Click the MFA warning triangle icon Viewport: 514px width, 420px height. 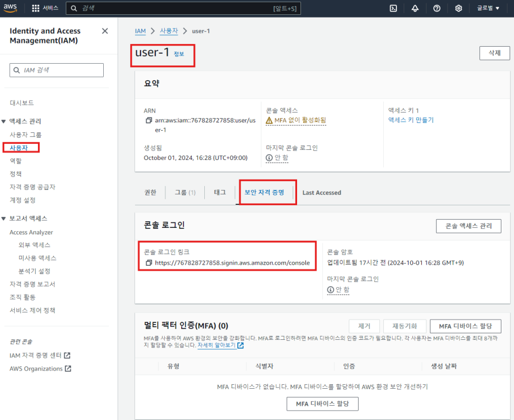[269, 120]
